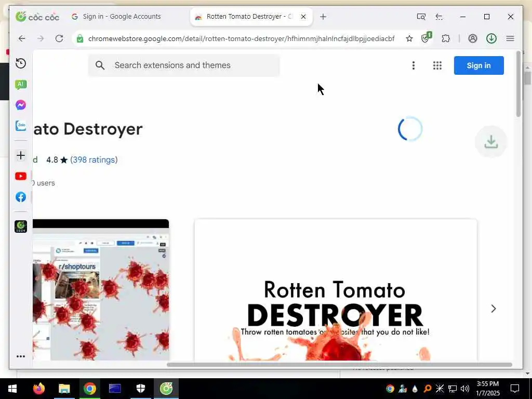Viewport: 532px width, 399px height.
Task: Go back to the previous page
Action: (x=22, y=38)
